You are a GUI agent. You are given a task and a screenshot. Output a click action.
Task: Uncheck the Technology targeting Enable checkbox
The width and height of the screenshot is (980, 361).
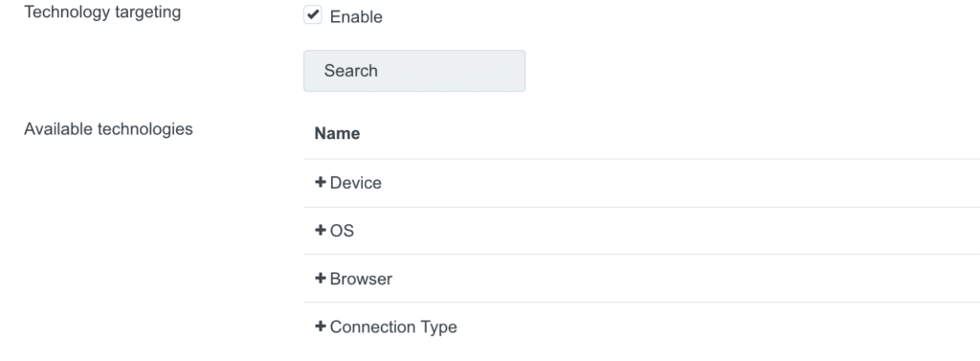[x=313, y=15]
